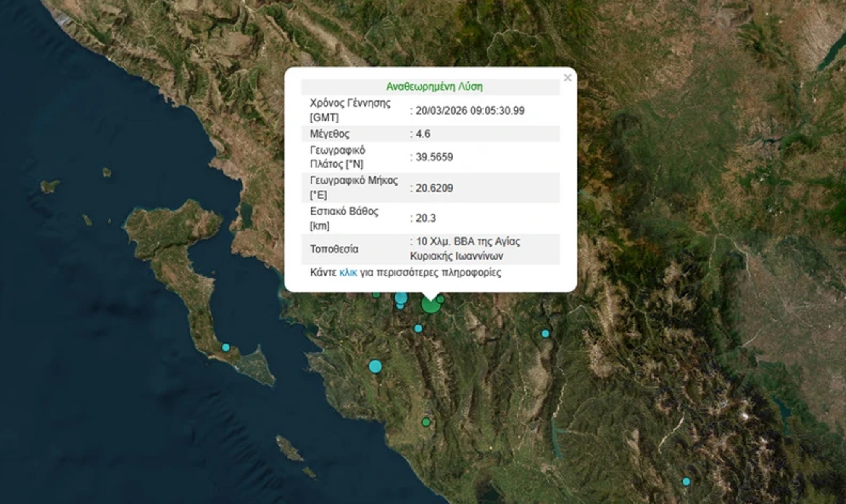Open the 'κλικ' more information link
This screenshot has width=846, height=504.
click(x=348, y=273)
